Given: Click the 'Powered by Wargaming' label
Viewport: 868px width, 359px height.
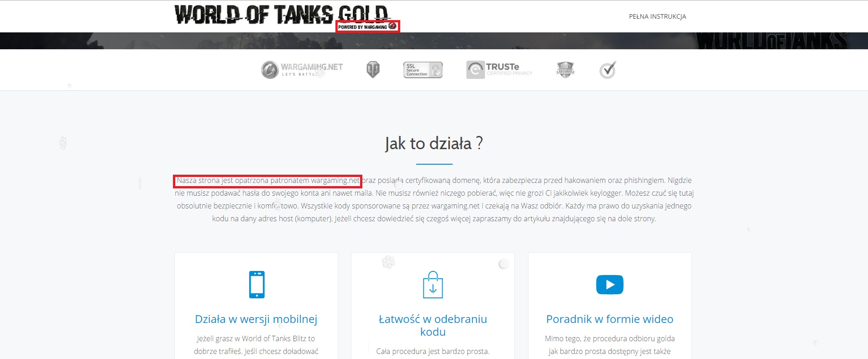Looking at the screenshot, I should coord(367,26).
